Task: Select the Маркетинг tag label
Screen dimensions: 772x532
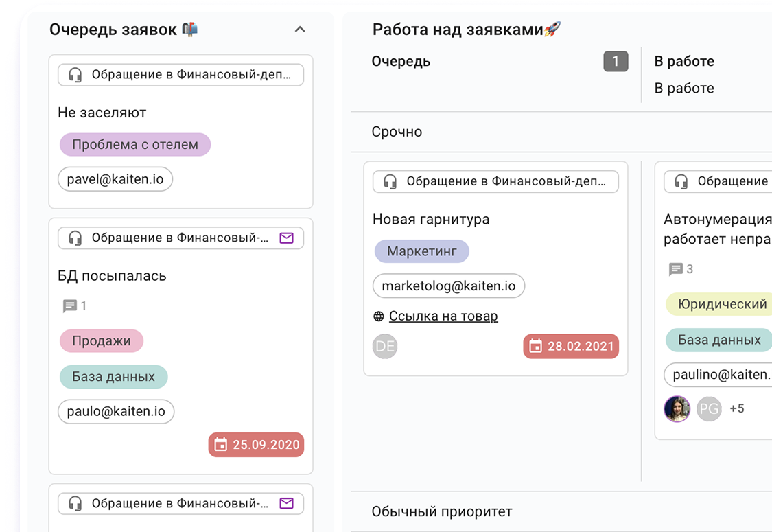Action: (421, 251)
